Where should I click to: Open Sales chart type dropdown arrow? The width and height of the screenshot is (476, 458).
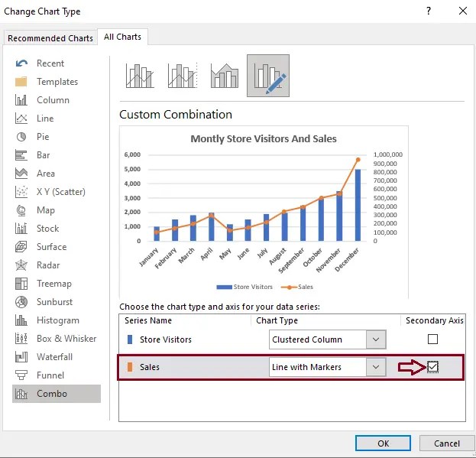coord(376,367)
